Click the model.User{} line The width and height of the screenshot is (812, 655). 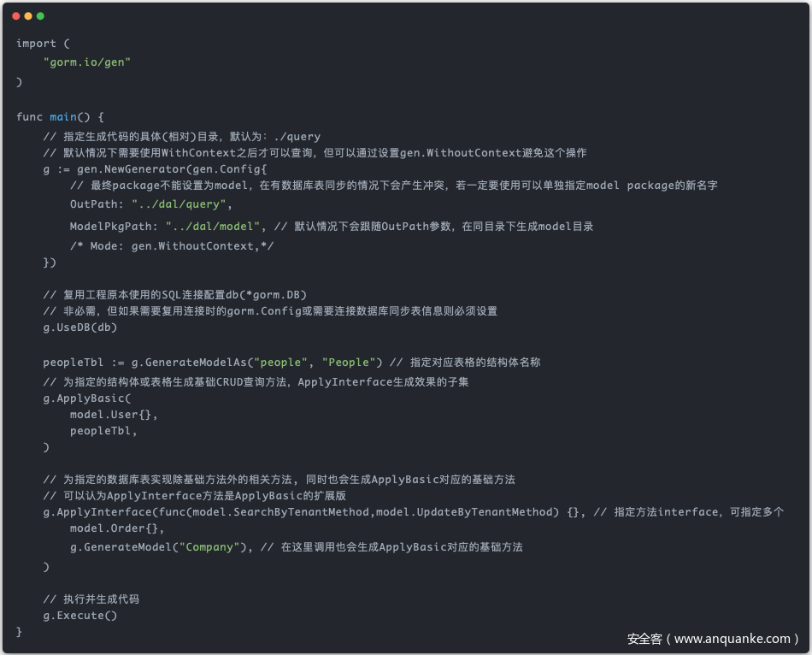tap(114, 415)
